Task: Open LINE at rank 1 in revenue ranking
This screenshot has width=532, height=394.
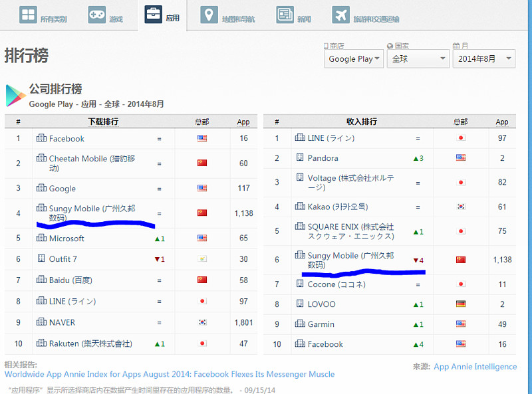Action: point(331,138)
